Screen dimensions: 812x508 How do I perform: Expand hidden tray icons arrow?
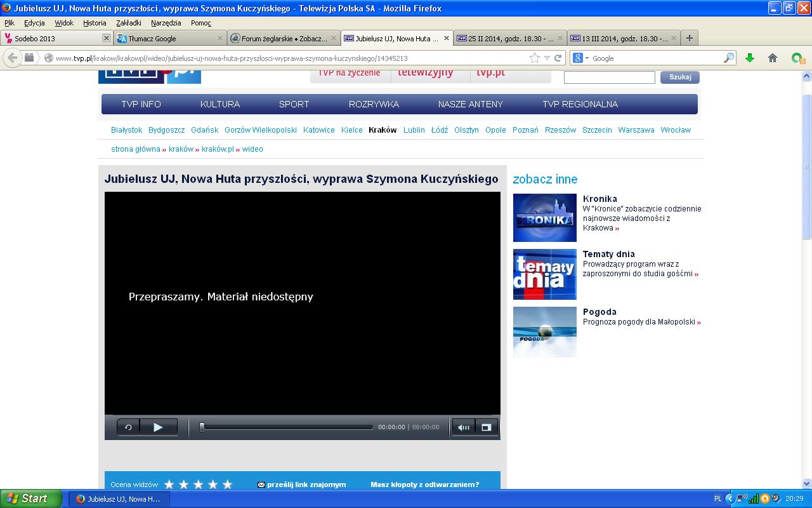[x=730, y=499]
